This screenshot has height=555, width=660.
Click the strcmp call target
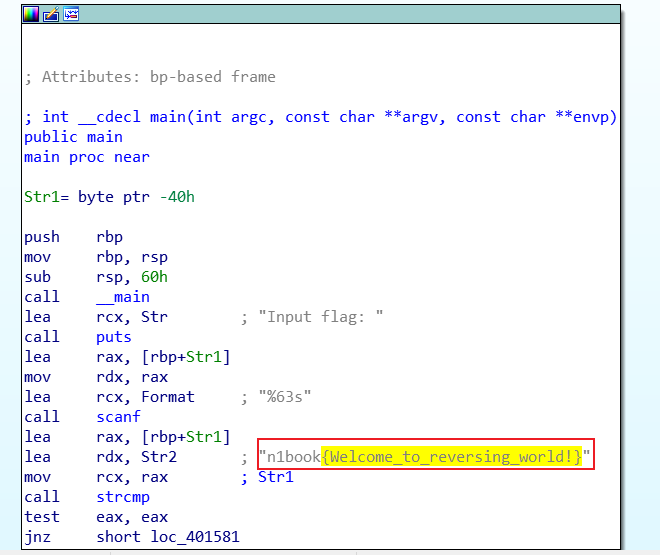coord(124,497)
